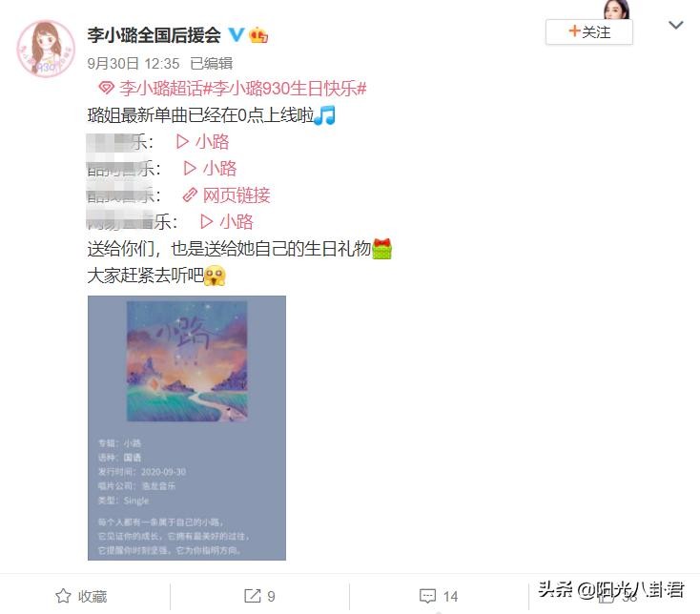Click the 9月30日 12:35 timestamp

pos(134,63)
